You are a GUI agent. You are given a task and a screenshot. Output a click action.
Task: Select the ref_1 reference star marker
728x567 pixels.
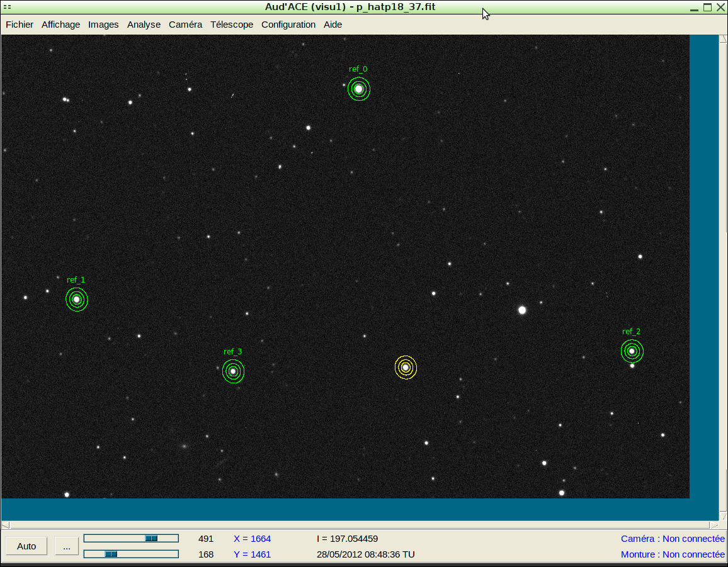77,300
